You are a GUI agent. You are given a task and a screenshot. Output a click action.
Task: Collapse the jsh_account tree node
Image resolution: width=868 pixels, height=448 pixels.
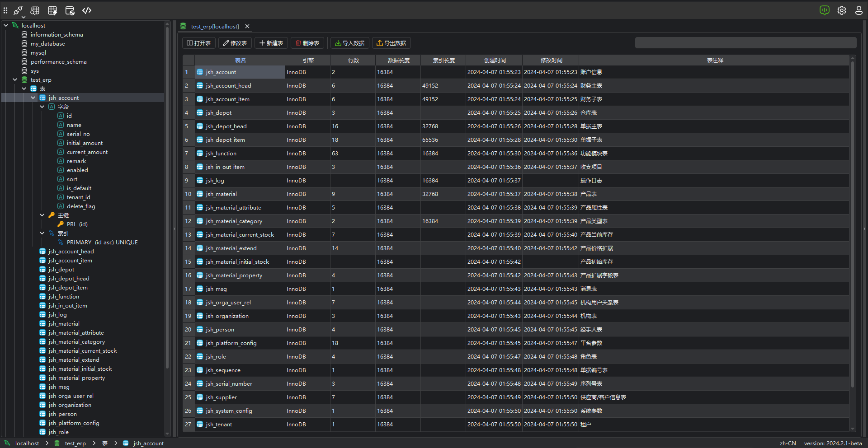[x=33, y=98]
